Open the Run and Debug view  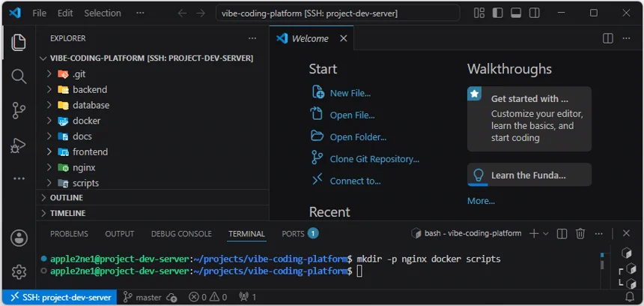tap(19, 145)
